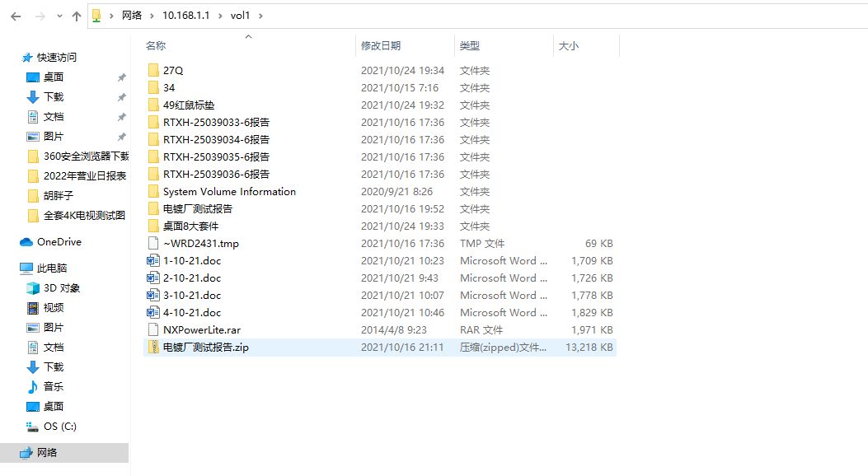
Task: Select RTXH-25039033-6报告 folder icon
Action: point(153,122)
